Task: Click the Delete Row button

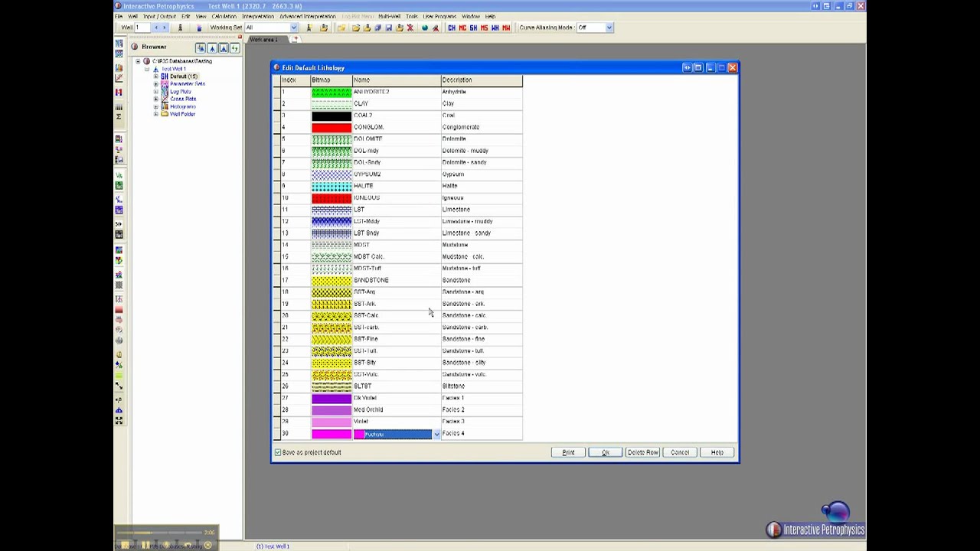Action: tap(642, 452)
